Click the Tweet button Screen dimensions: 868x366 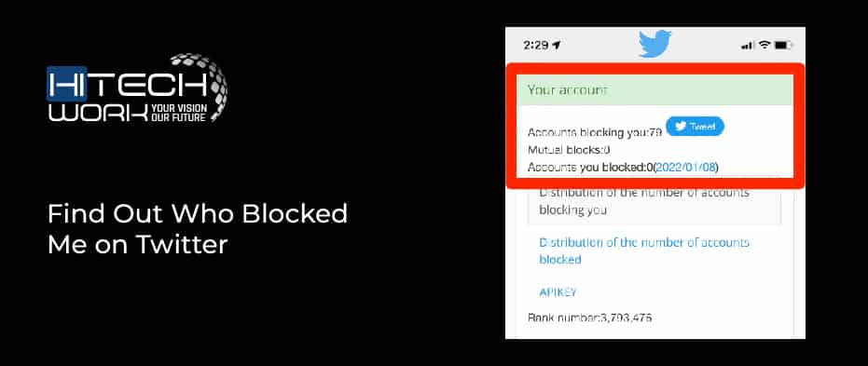(695, 127)
